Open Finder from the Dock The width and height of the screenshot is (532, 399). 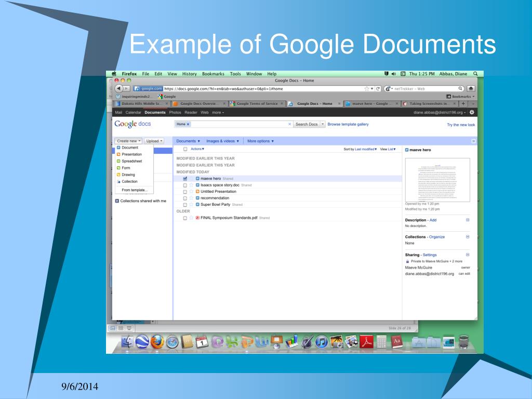coord(127,342)
